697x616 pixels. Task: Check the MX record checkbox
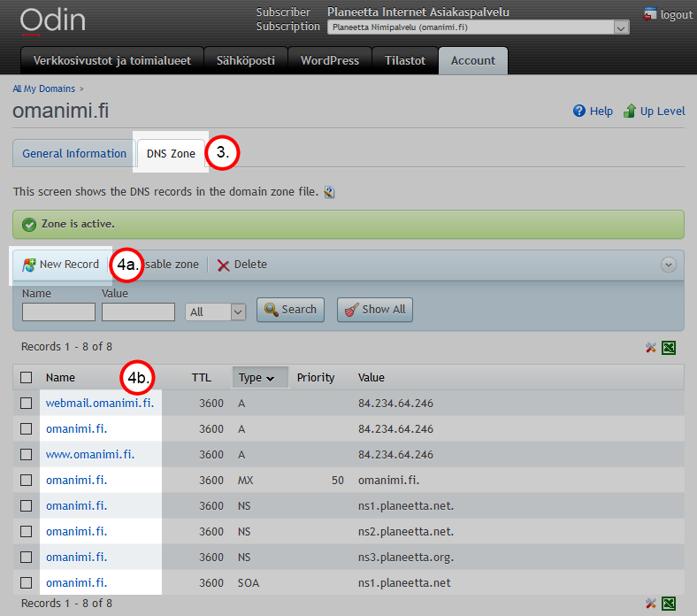point(27,481)
